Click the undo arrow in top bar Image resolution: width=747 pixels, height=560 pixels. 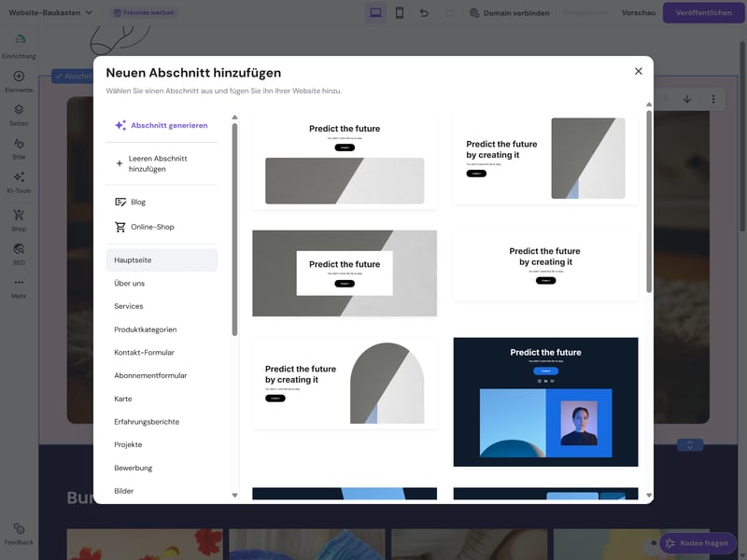click(x=424, y=13)
